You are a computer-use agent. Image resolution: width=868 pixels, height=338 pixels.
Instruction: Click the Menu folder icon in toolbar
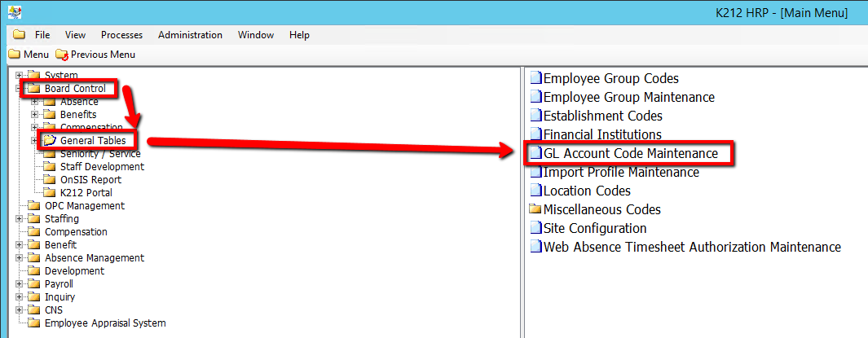pos(14,55)
